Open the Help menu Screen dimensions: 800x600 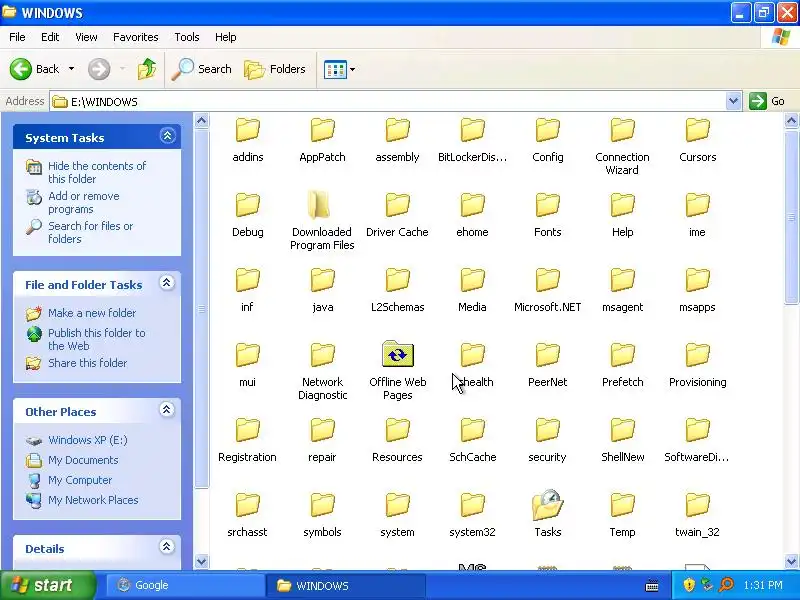point(226,37)
